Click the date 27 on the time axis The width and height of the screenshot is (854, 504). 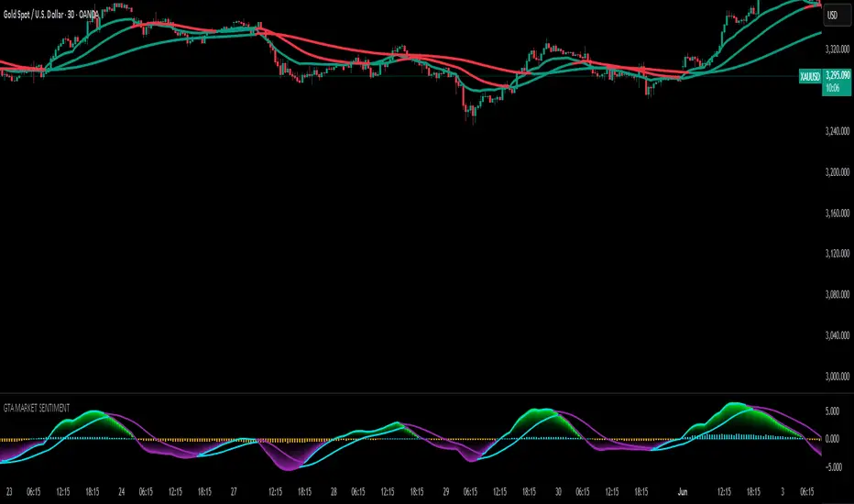pyautogui.click(x=234, y=492)
